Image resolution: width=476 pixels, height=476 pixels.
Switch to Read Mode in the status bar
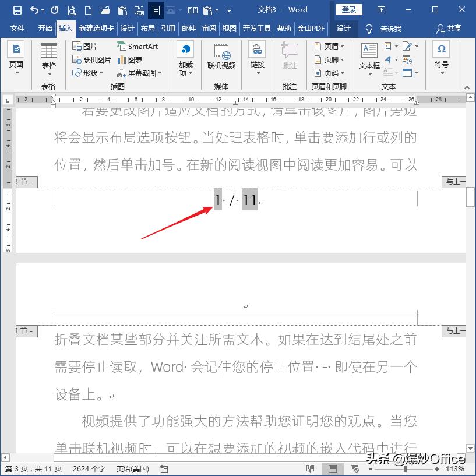coord(311,468)
